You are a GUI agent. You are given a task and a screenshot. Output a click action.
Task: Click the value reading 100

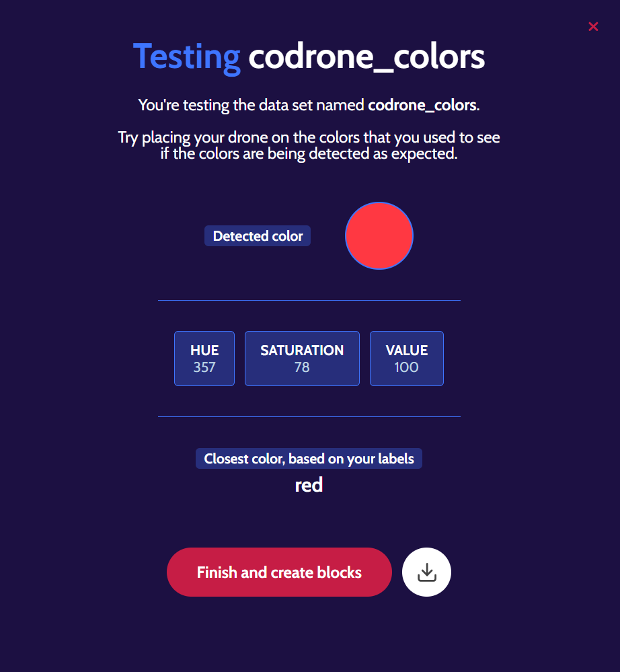click(x=407, y=367)
